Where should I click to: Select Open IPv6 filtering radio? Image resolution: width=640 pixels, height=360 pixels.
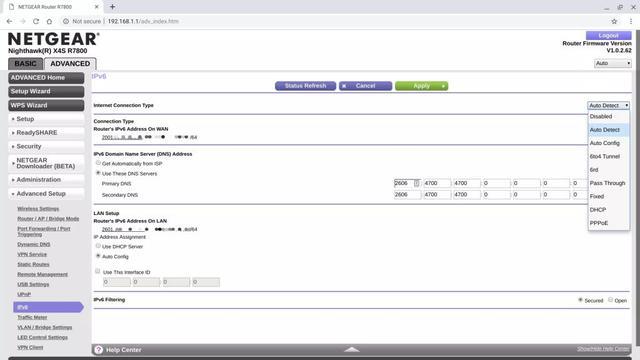click(611, 300)
